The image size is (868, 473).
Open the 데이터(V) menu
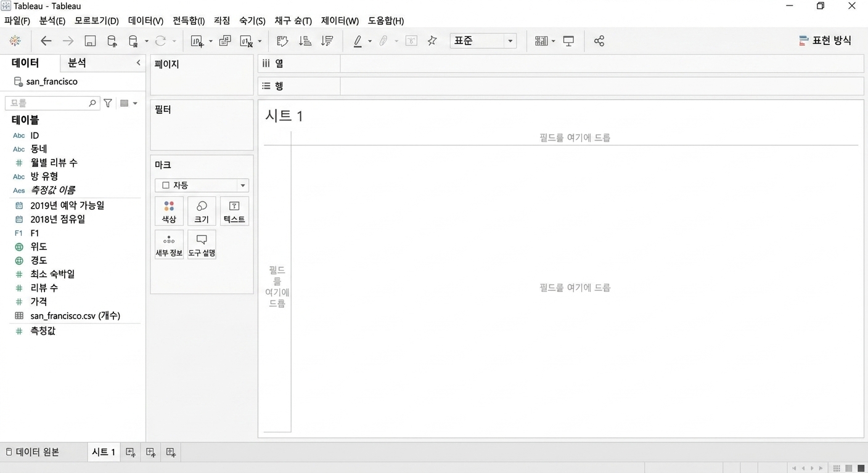point(145,20)
